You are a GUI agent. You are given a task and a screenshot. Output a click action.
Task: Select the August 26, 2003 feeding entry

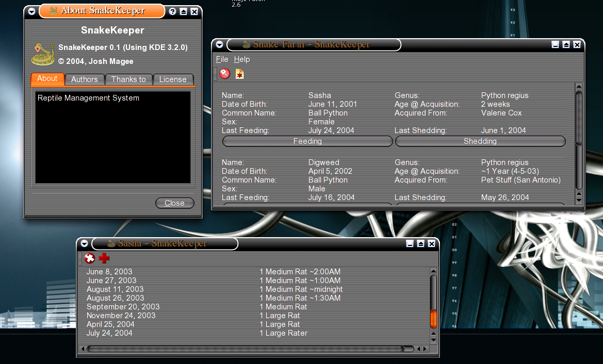(116, 298)
